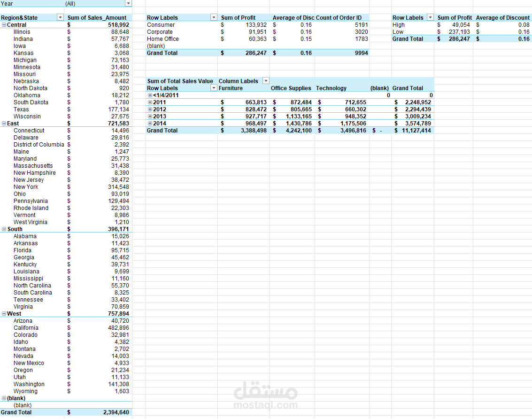Screen dimensions: 532x419
Task: Select the Technology column header
Action: pyautogui.click(x=331, y=88)
